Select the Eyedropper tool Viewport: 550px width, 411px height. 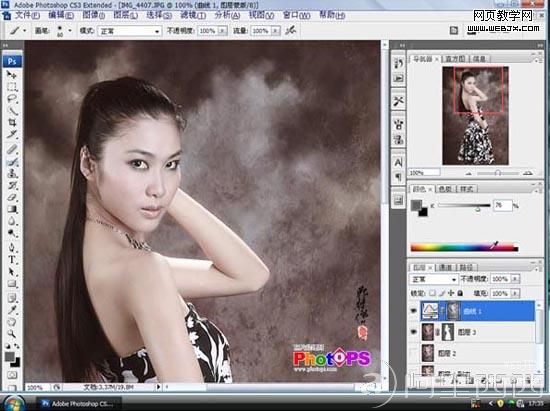click(12, 310)
